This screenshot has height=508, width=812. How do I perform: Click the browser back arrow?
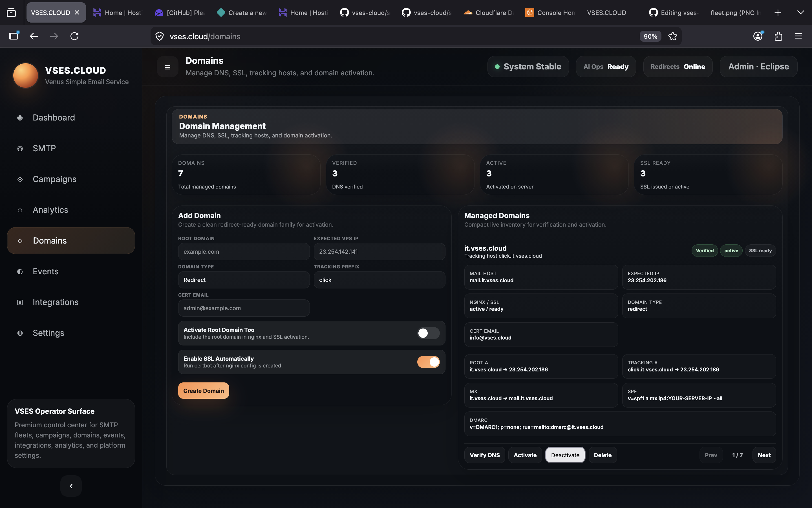34,36
